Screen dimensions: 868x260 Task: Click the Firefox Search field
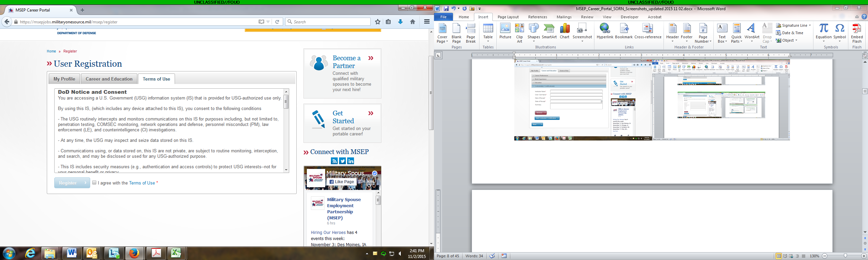click(x=328, y=22)
